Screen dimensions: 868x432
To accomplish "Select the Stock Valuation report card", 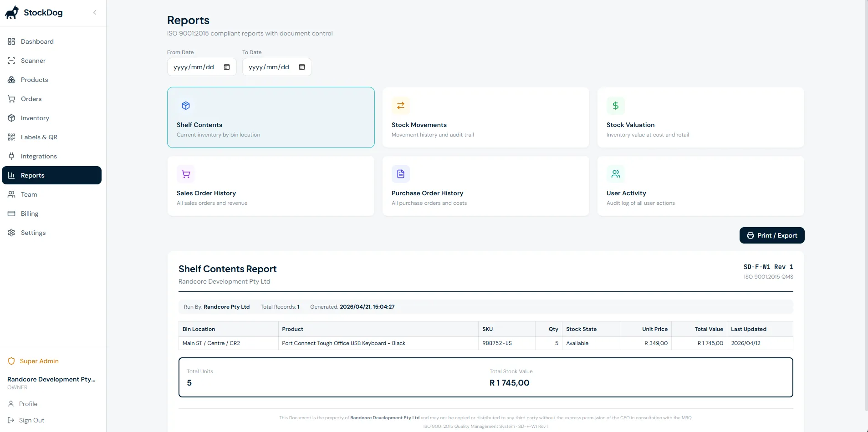I will coord(701,117).
